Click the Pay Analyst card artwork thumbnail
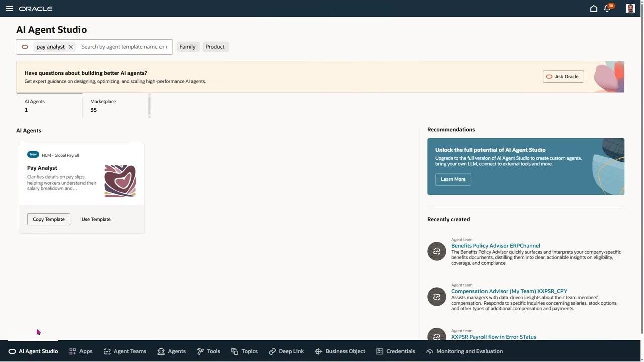Screen dimensions: 644x362 click(x=120, y=180)
